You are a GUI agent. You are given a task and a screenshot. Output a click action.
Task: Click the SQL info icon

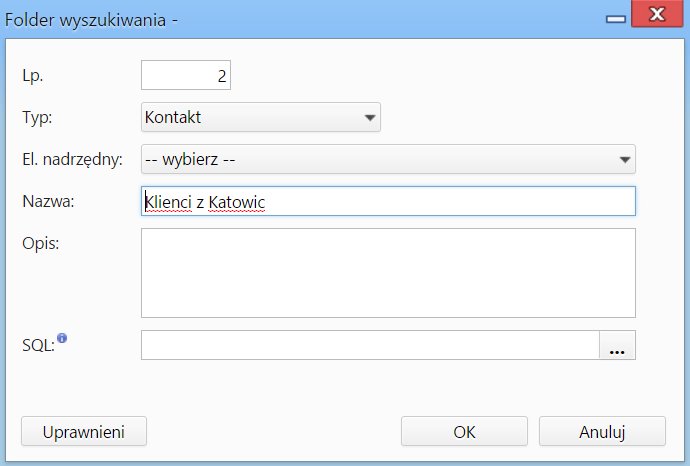point(62,338)
